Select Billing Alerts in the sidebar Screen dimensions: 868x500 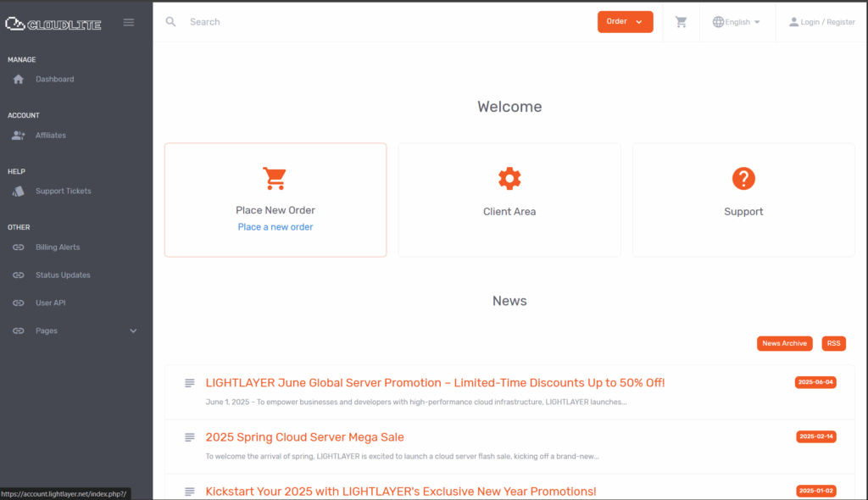coord(58,247)
